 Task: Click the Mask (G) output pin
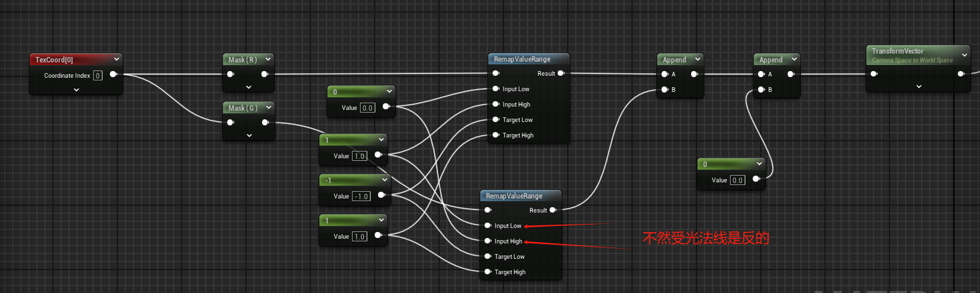coord(265,122)
